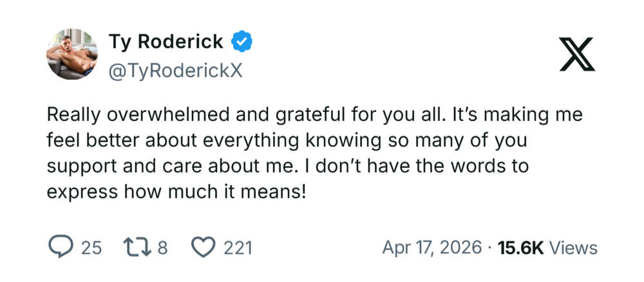Open the @TyRoderickX handle link
The image size is (644, 282).
(x=175, y=70)
